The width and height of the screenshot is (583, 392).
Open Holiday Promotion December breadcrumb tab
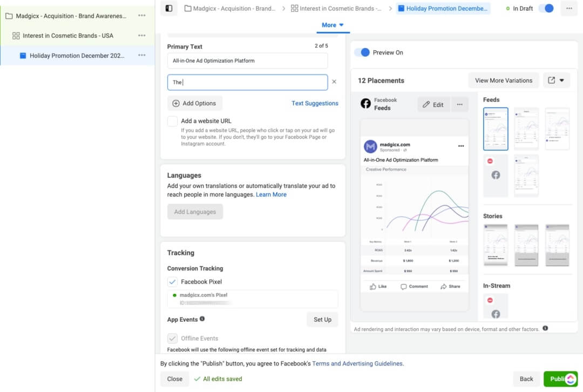coord(443,9)
